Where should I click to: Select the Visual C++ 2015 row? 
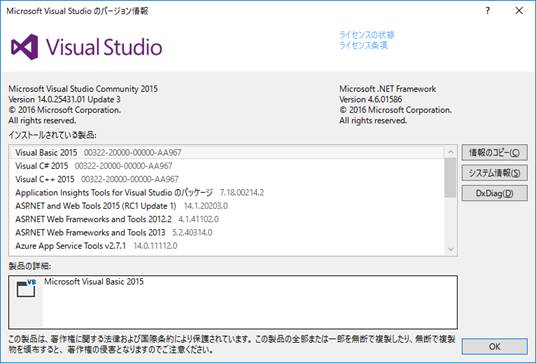click(x=227, y=179)
